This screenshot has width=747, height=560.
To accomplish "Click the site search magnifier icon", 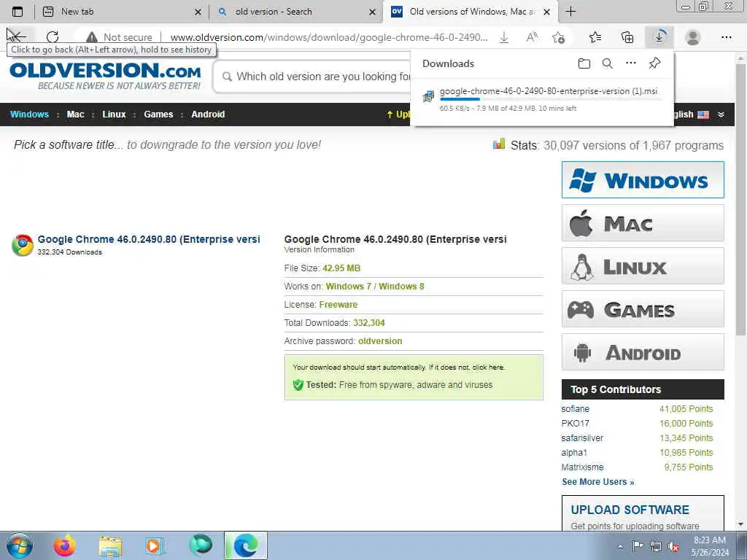I will coord(228,77).
